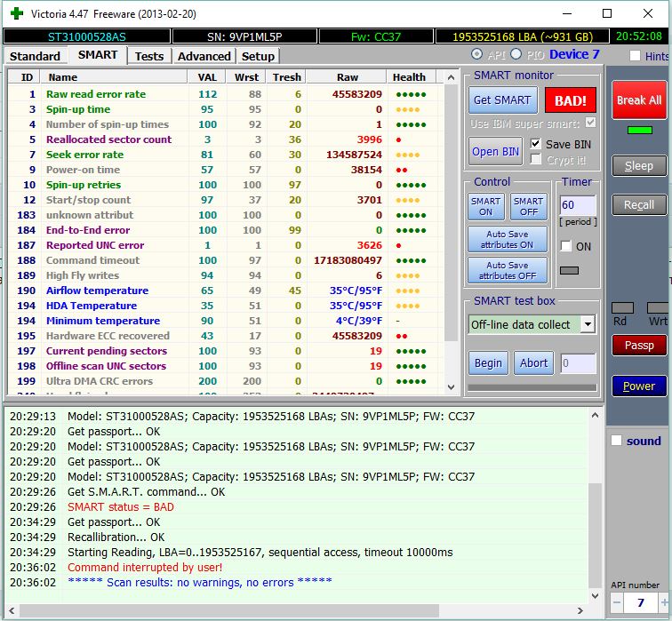
Task: Enable the Hints checkbox
Action: coord(635,56)
